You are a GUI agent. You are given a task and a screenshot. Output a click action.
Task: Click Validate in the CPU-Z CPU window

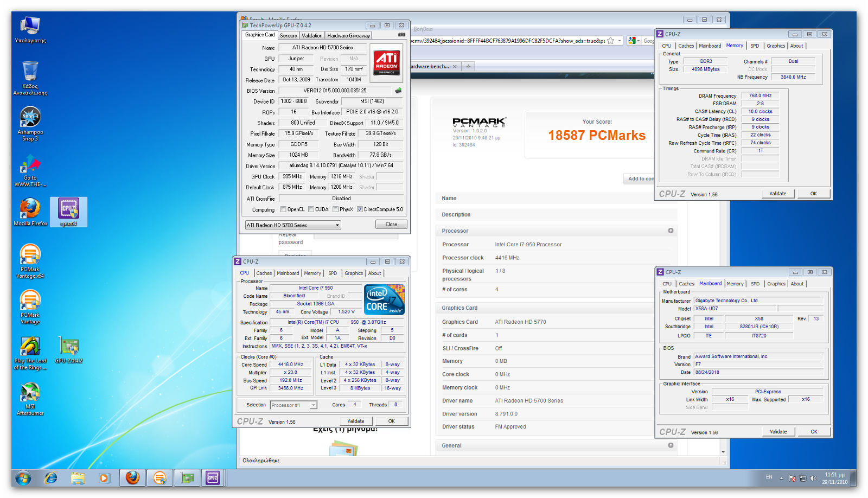356,421
